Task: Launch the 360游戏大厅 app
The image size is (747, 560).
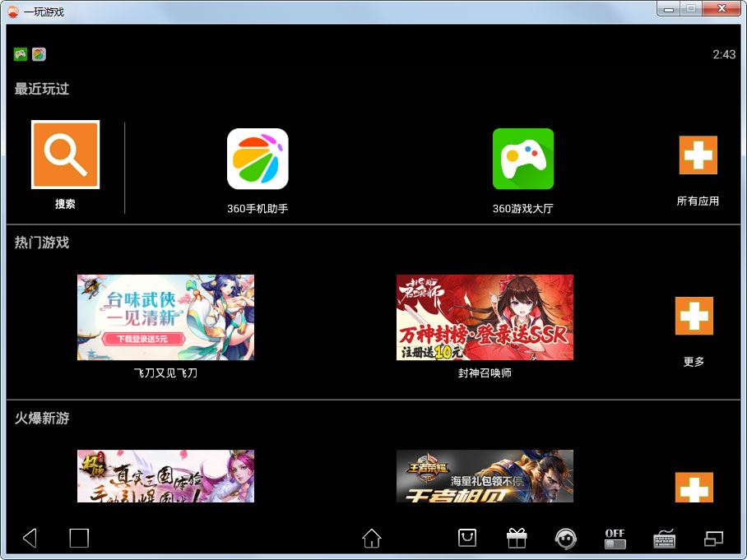Action: point(522,159)
